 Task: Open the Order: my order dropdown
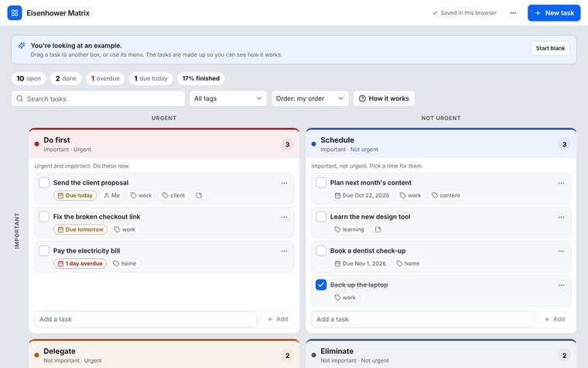coord(309,98)
